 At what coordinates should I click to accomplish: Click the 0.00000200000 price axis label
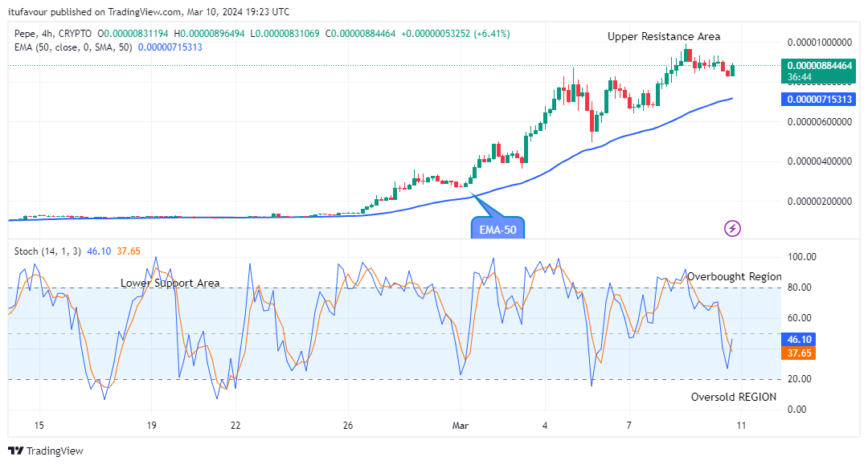tap(819, 202)
